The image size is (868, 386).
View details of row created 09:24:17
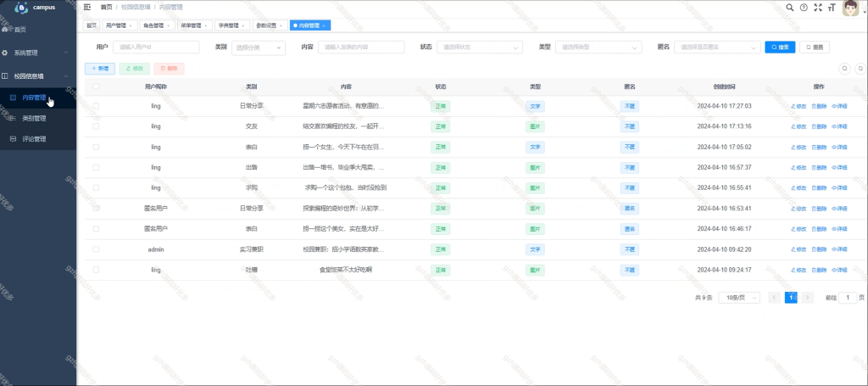840,271
